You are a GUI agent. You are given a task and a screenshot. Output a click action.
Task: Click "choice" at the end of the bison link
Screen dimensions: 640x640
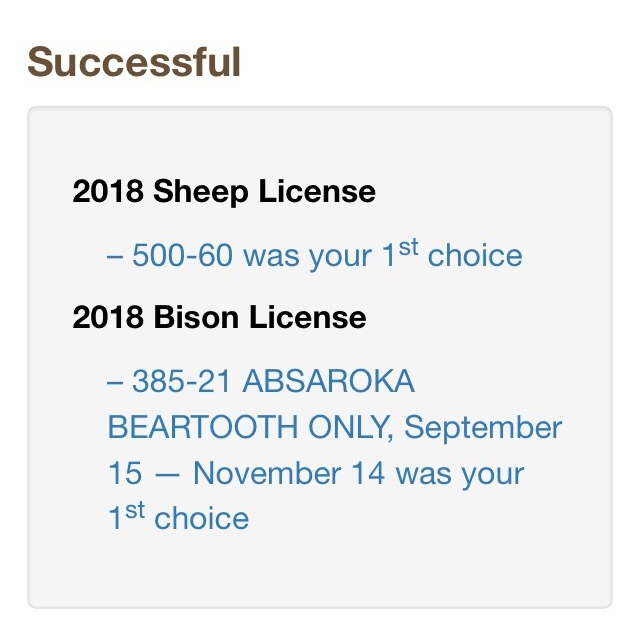click(202, 519)
